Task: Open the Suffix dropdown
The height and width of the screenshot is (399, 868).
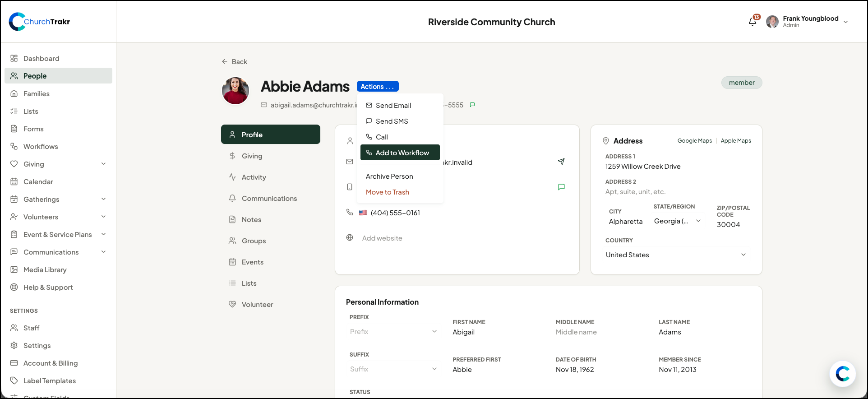Action: tap(393, 369)
